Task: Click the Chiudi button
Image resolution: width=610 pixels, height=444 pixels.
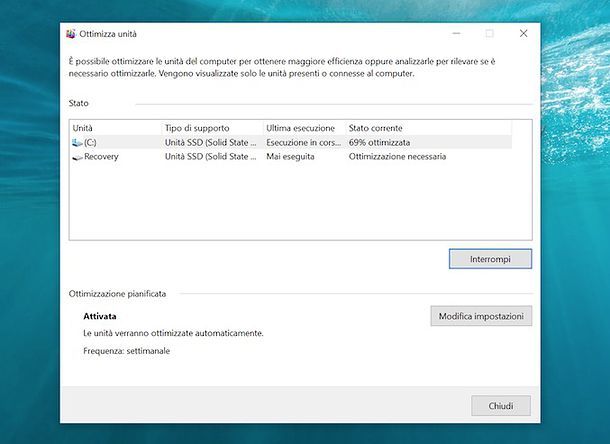Action: (x=501, y=405)
